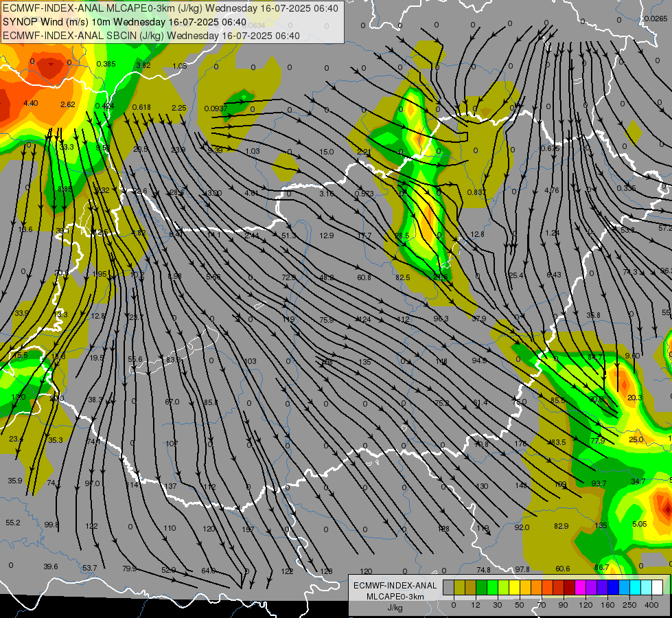Click the map value 60.6

563,569
